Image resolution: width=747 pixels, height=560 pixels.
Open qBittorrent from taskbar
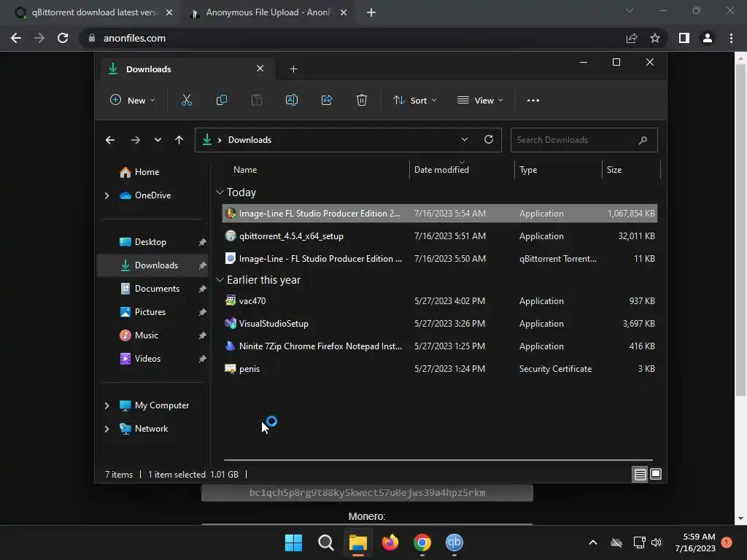454,542
